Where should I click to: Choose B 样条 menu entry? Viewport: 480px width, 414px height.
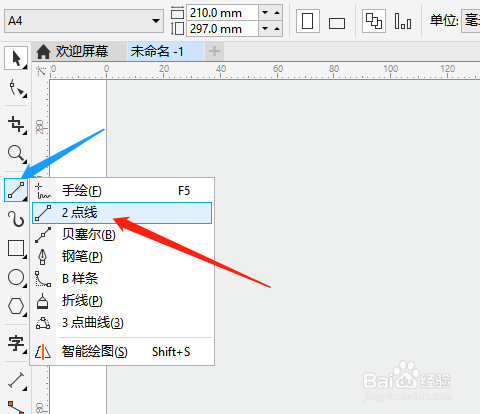122,279
